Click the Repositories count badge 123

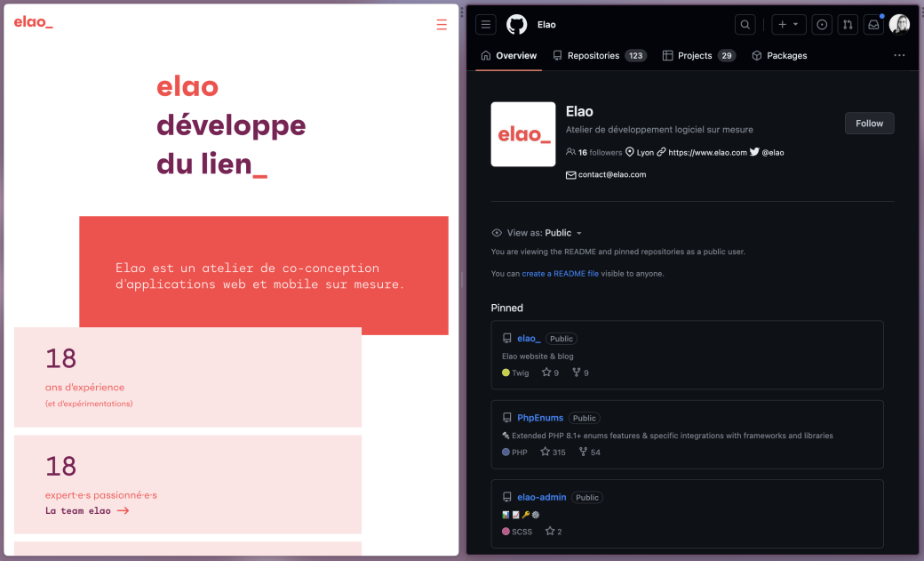point(635,55)
